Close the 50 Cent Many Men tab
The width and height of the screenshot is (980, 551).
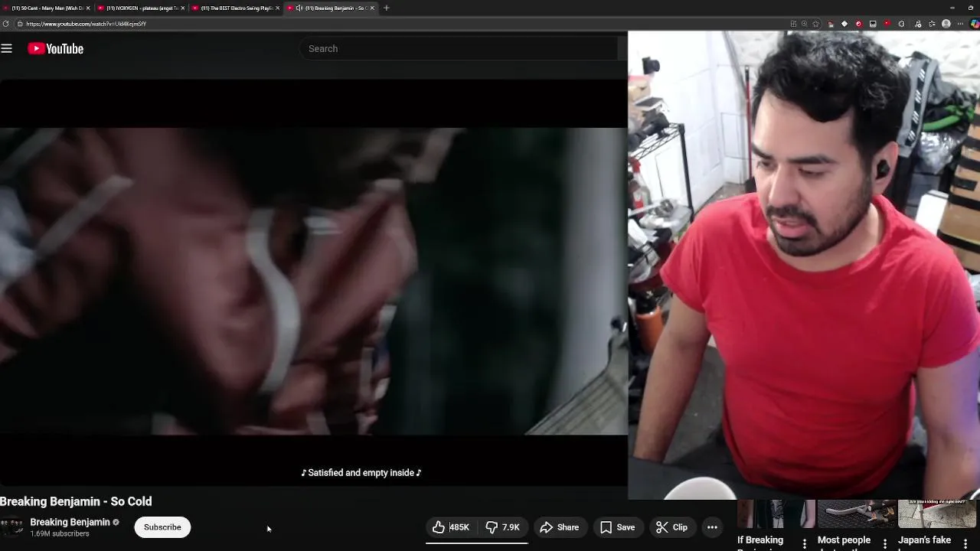[88, 8]
